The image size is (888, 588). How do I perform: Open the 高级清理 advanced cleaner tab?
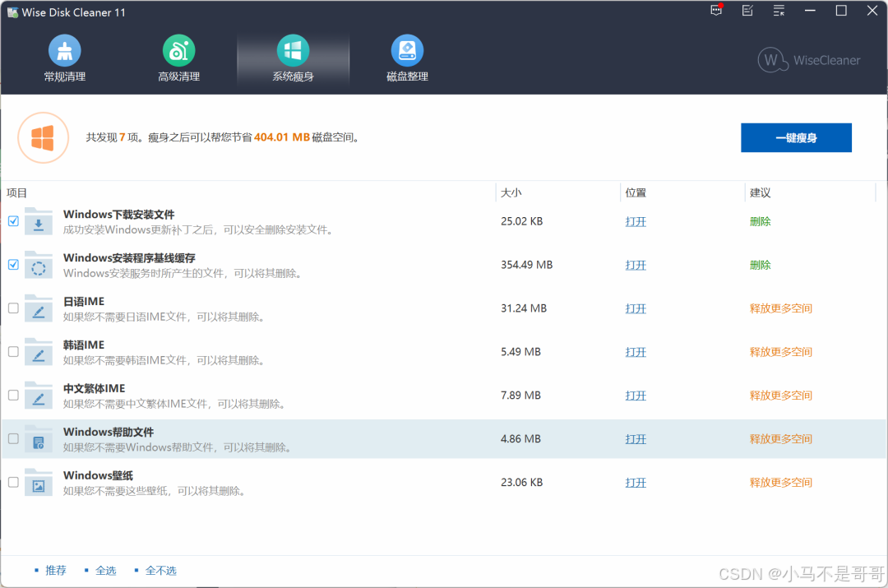coord(179,58)
